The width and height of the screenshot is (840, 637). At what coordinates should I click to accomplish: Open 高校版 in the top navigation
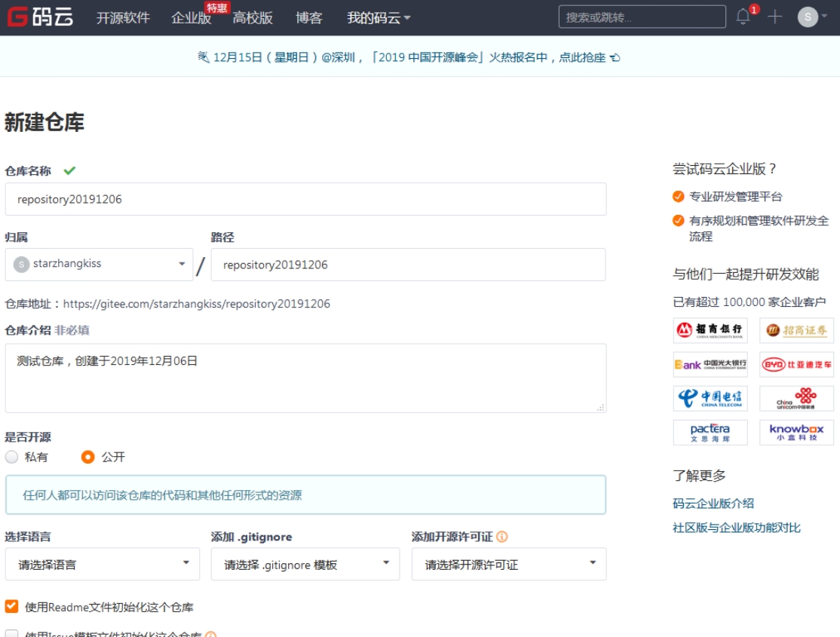click(x=253, y=17)
